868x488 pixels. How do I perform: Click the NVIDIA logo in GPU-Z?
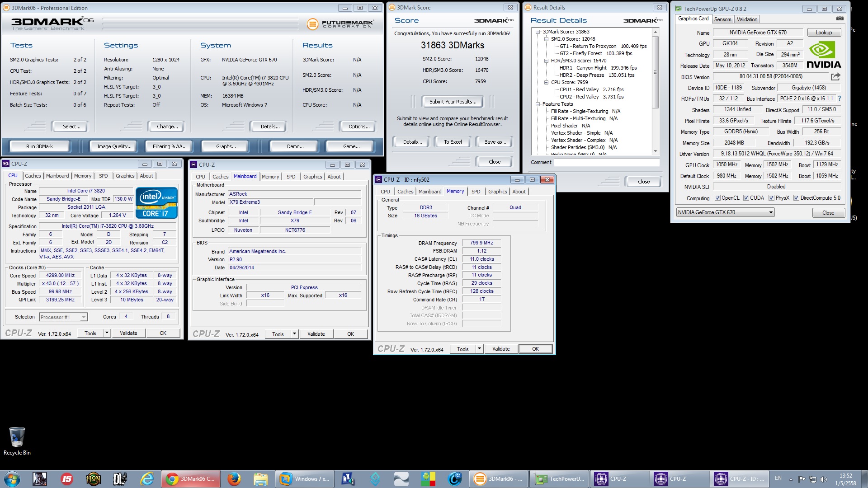823,55
